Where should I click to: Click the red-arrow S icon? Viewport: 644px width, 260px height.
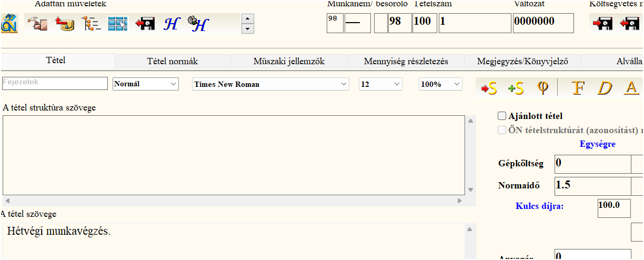coord(489,88)
